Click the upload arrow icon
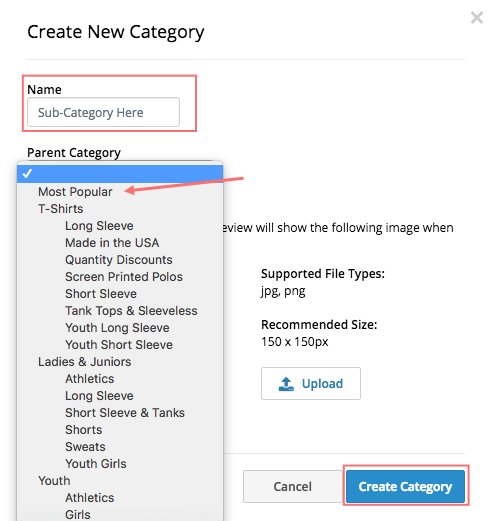491x521 pixels. pyautogui.click(x=286, y=384)
